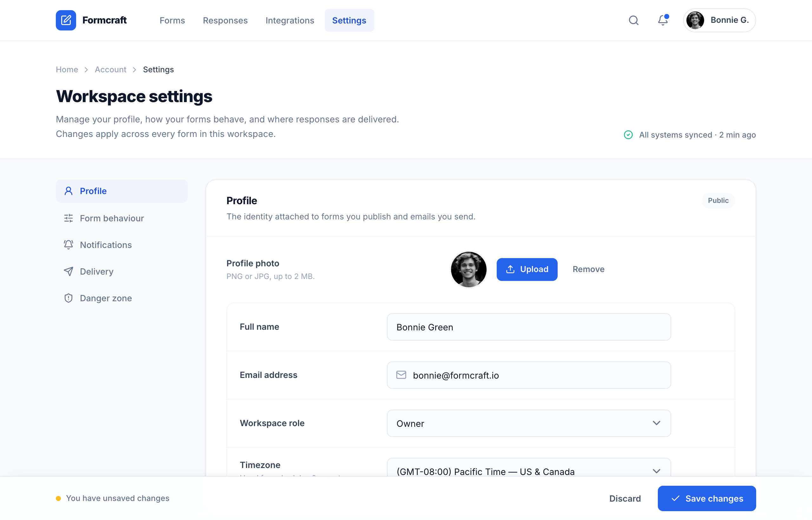Click 'PNG or JPG, up to 2 MB.'

click(x=271, y=276)
